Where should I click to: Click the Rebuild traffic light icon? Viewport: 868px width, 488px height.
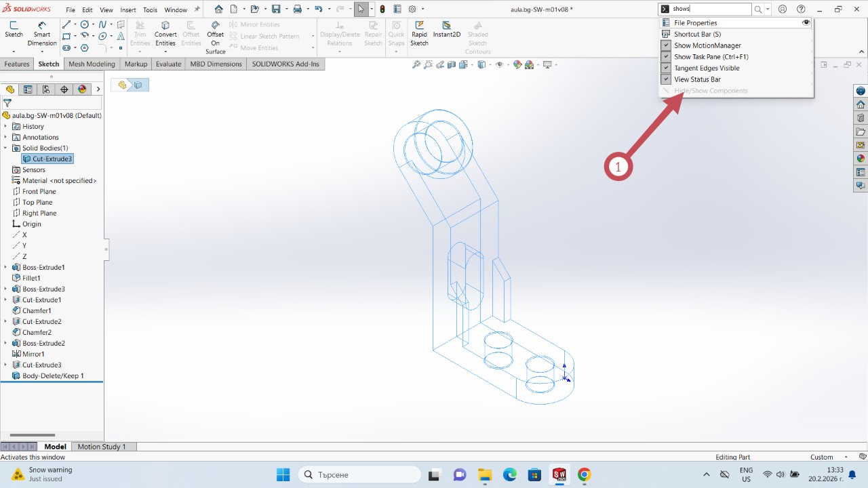[382, 9]
